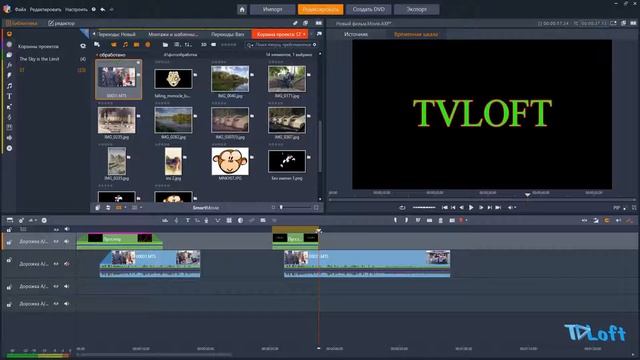Switch to the Импорт tab

272,9
